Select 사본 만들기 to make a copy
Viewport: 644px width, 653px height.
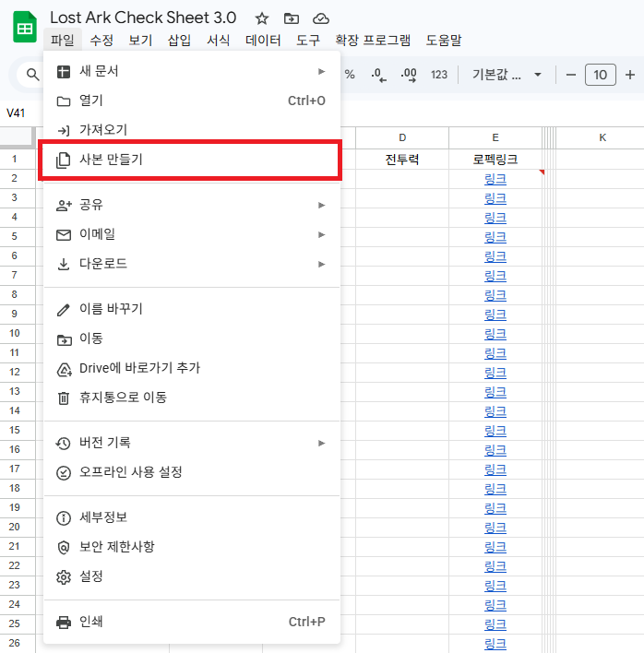[192, 160]
